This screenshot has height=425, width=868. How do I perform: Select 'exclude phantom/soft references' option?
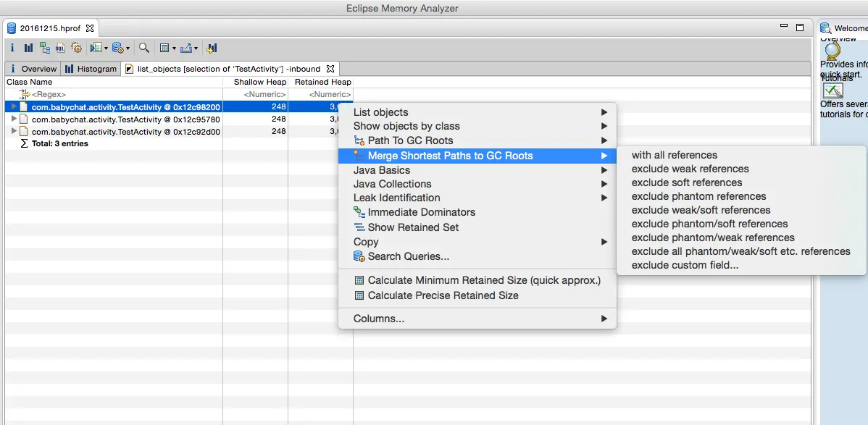pos(741,224)
